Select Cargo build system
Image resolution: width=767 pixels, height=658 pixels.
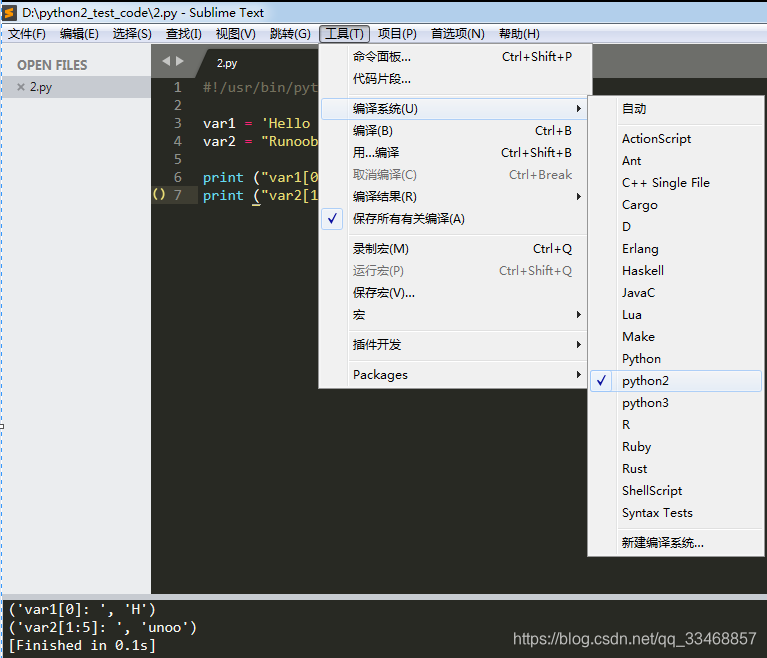[676, 204]
